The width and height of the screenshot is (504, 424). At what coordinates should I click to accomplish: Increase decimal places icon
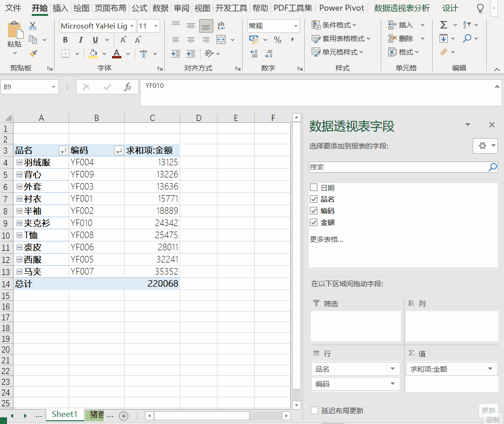254,54
